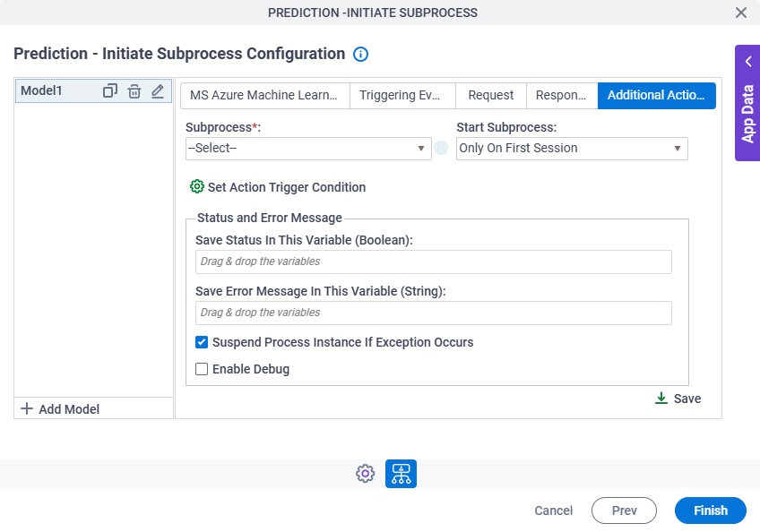
Task: Open the Request tab
Action: click(x=491, y=96)
